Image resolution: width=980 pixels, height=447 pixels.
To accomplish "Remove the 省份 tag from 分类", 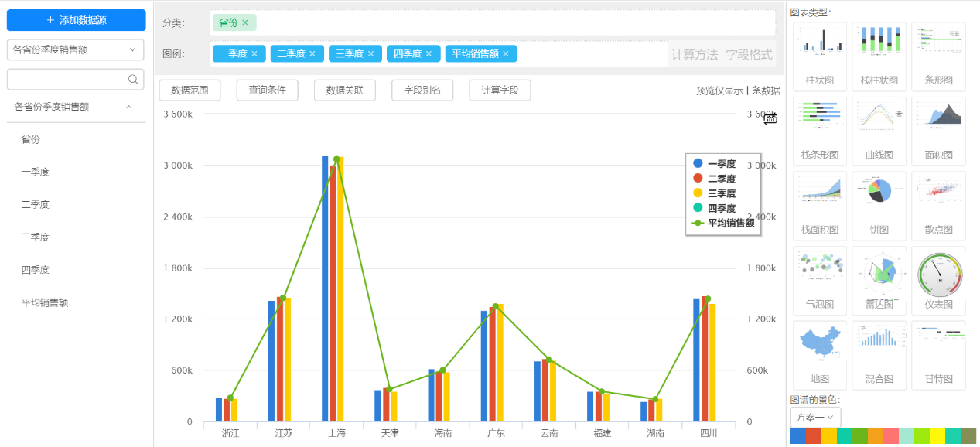I will click(245, 23).
